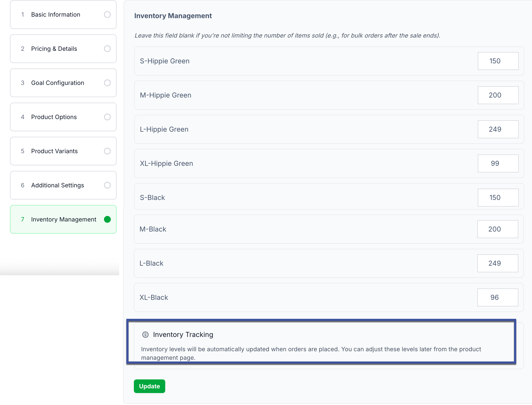Screen dimensions: 532x405
Task: Select the XL-Hippie Green inventory field
Action: point(498,163)
